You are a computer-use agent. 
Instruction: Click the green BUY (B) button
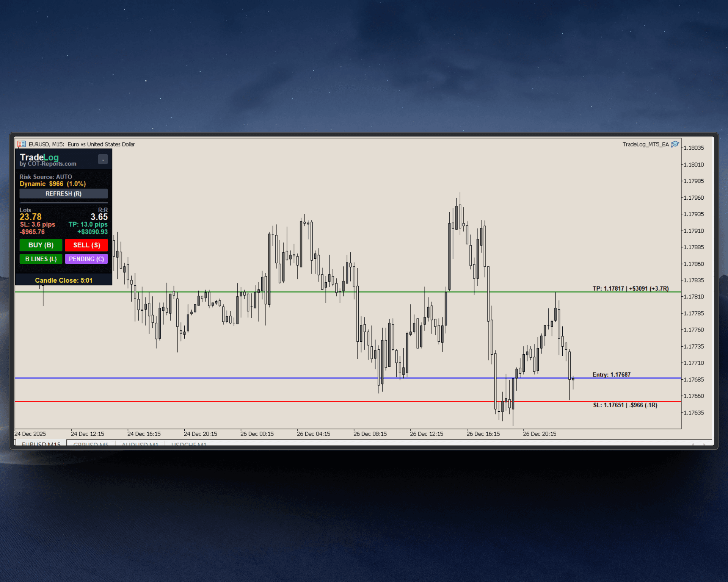[41, 245]
